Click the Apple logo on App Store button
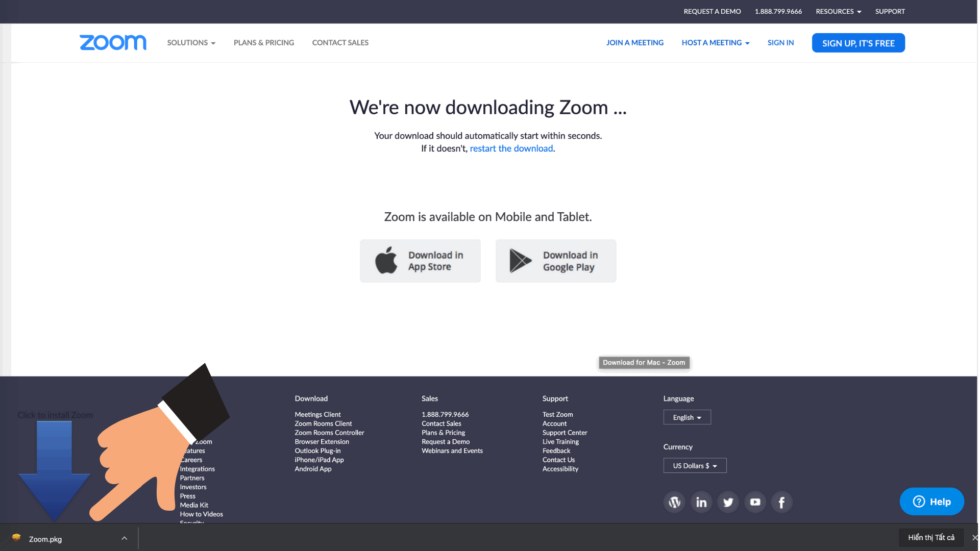 [x=386, y=260]
